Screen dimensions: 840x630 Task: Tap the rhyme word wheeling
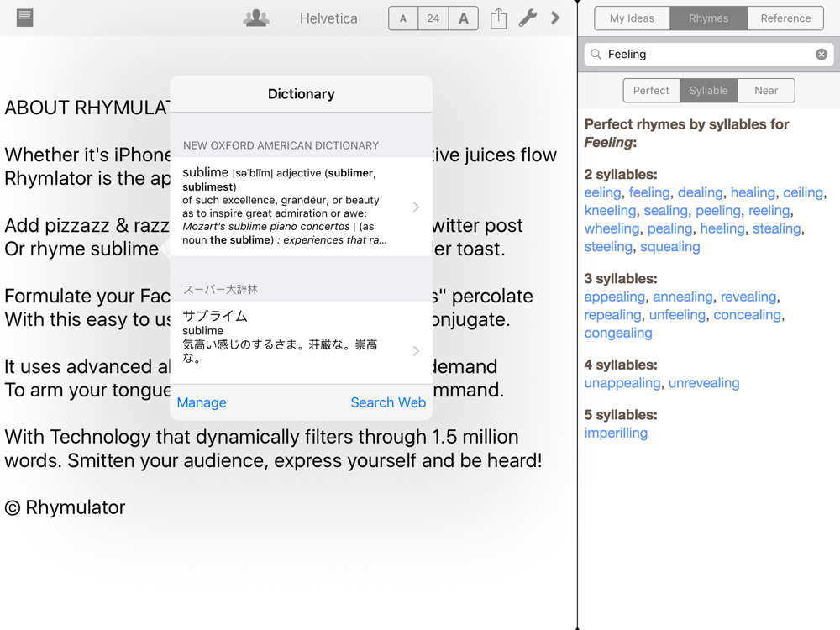coord(612,229)
